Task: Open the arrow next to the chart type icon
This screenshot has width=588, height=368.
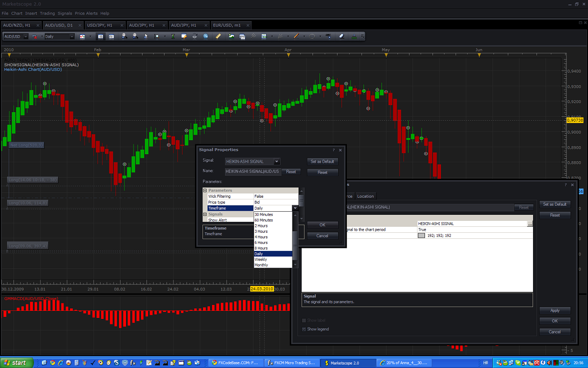Action: [x=90, y=37]
